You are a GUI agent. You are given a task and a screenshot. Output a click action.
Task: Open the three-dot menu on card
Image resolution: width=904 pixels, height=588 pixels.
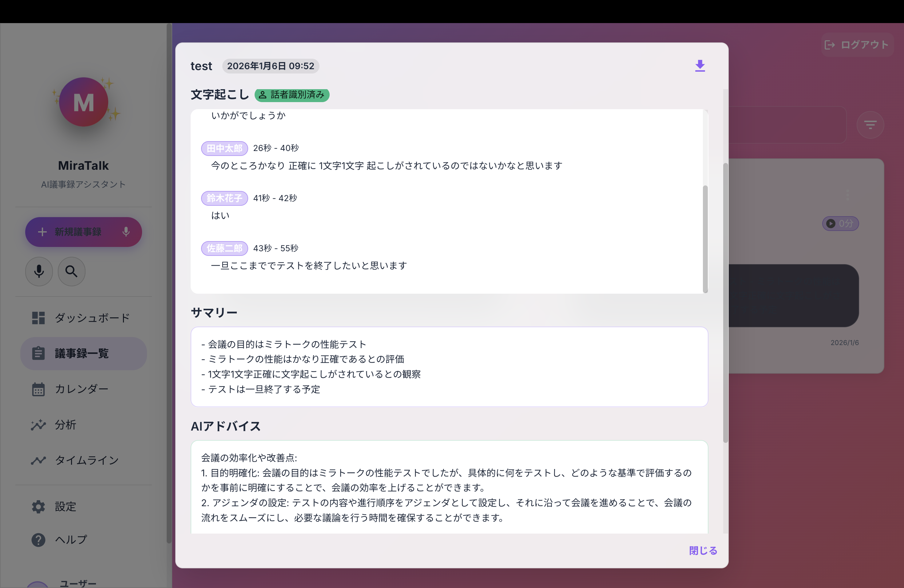click(x=847, y=195)
